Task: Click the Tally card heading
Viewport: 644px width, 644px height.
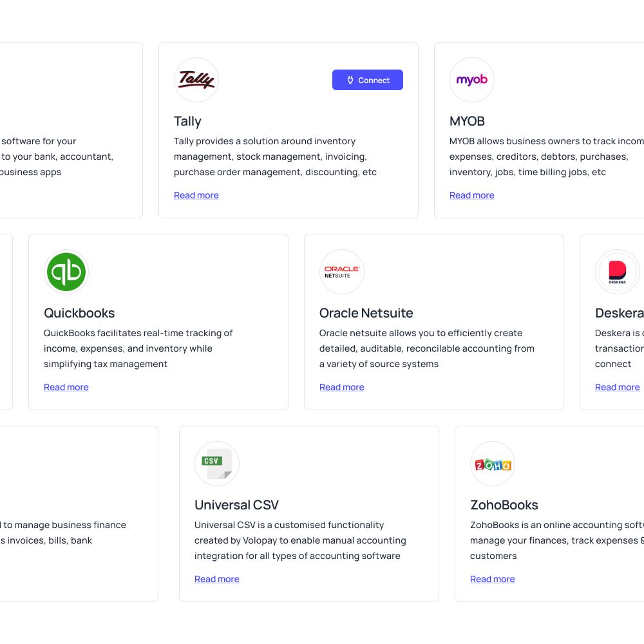Action: point(187,121)
